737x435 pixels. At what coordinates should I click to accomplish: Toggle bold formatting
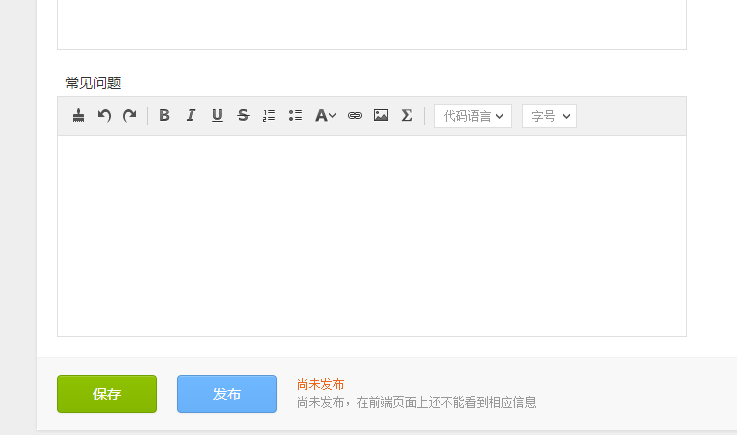coord(164,115)
